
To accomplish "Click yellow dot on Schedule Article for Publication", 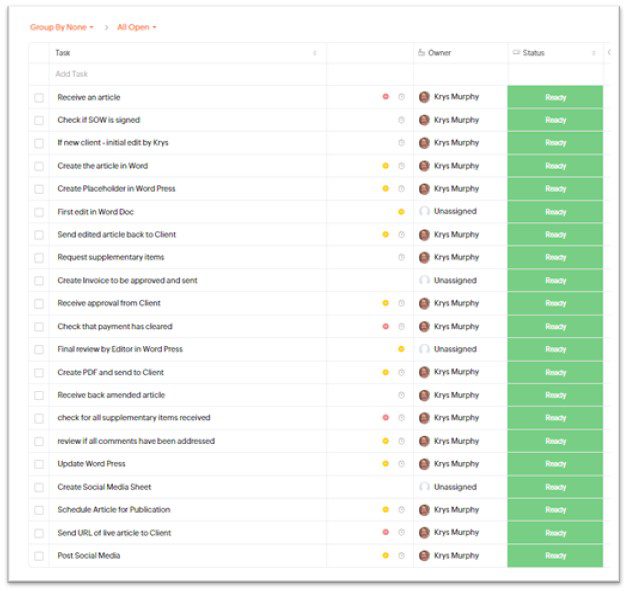I will [x=386, y=509].
